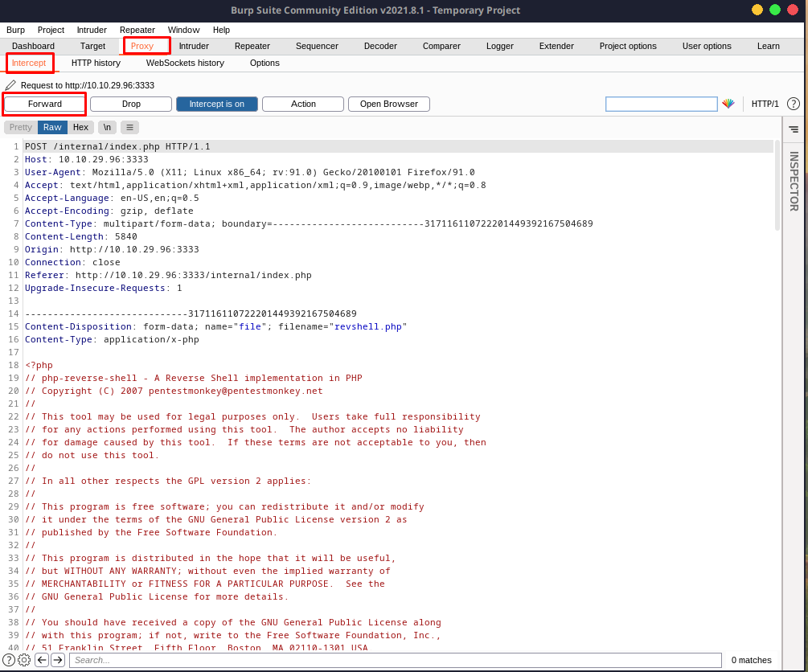The width and height of the screenshot is (808, 672).
Task: Click the yellow minimize window button
Action: (757, 10)
